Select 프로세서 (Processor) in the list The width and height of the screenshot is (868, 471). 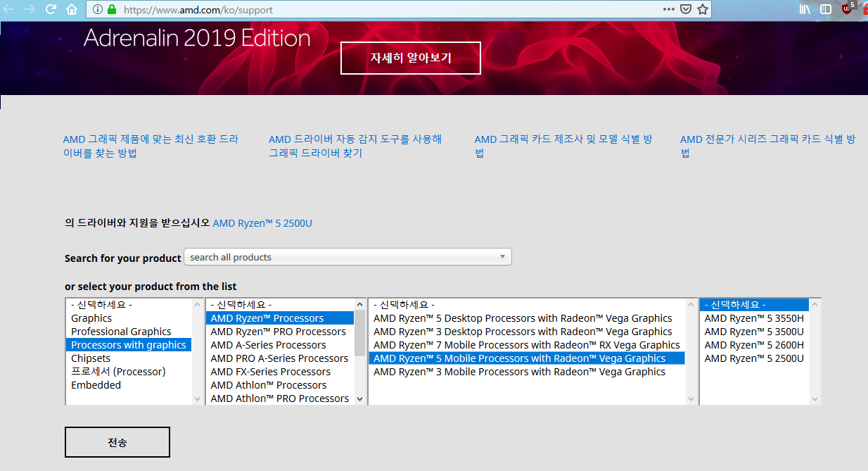pos(129,372)
